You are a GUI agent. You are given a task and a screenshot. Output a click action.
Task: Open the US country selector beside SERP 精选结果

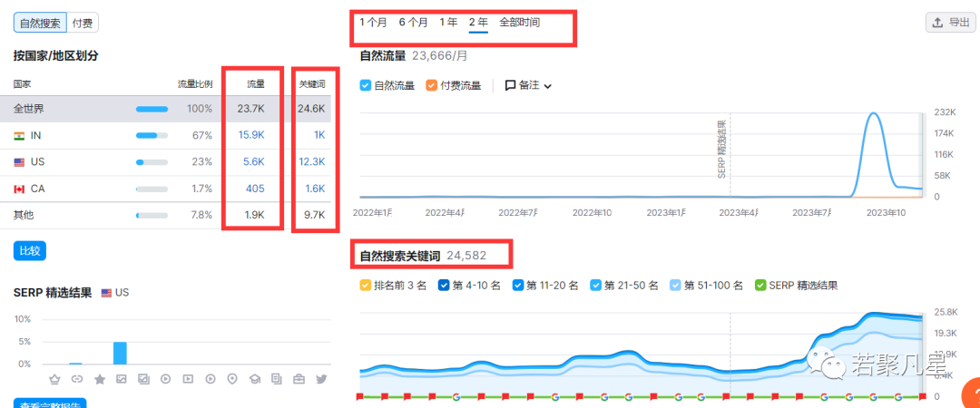pos(114,293)
